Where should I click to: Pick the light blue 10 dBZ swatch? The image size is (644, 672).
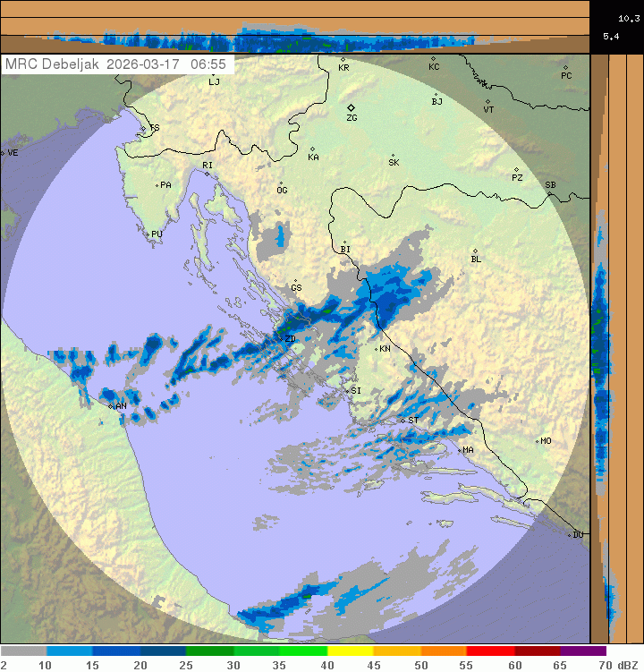(70, 651)
